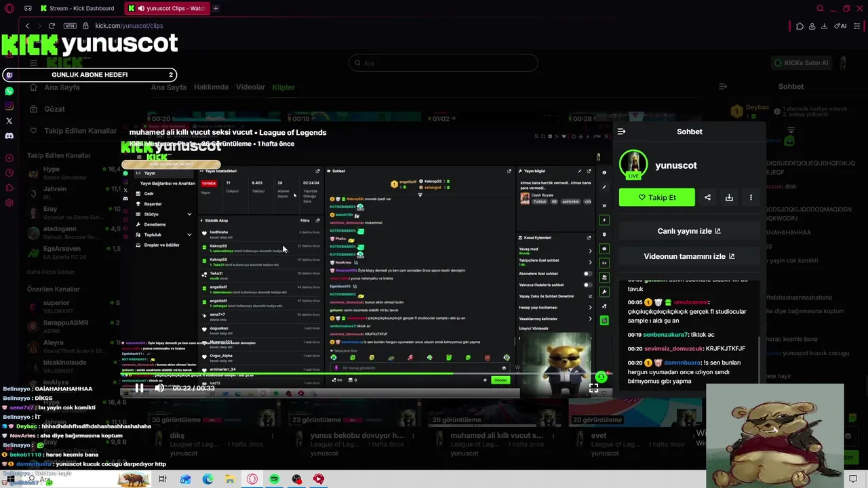Open X (Twitter) in the Opera sidebar
868x488 pixels.
pyautogui.click(x=9, y=121)
